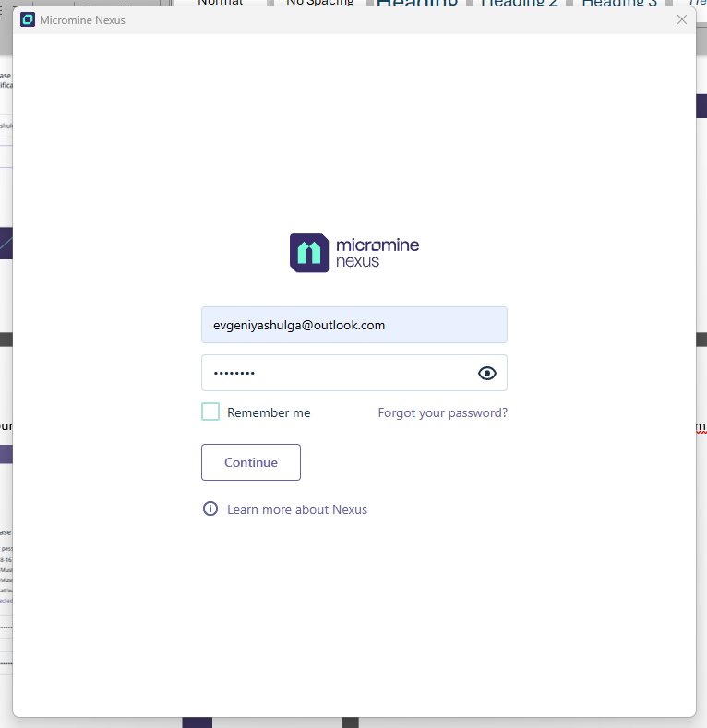Click the Remember me label text

point(269,412)
